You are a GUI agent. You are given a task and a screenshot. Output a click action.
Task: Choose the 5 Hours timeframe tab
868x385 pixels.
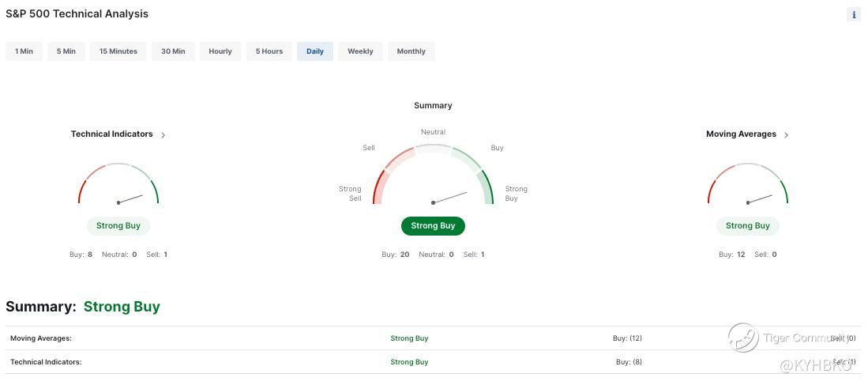(x=269, y=51)
